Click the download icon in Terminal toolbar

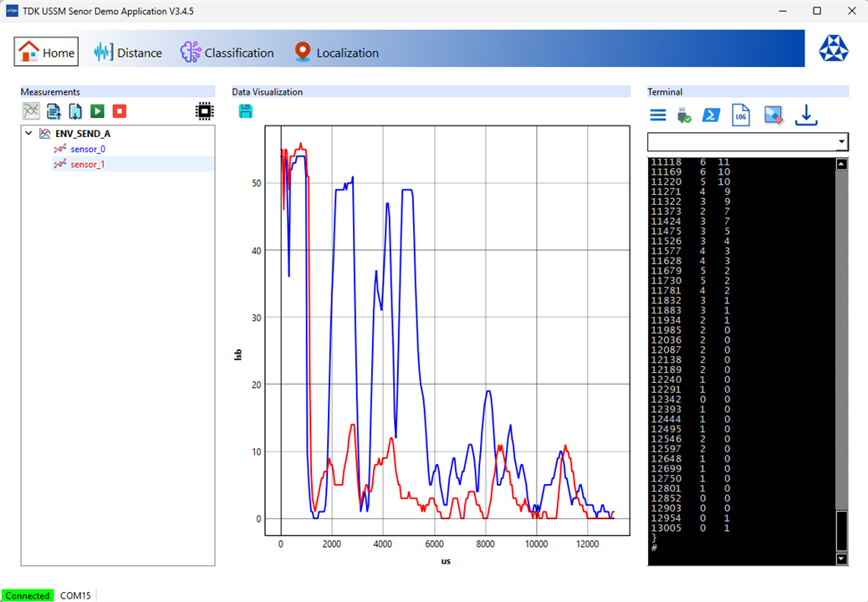[x=805, y=115]
